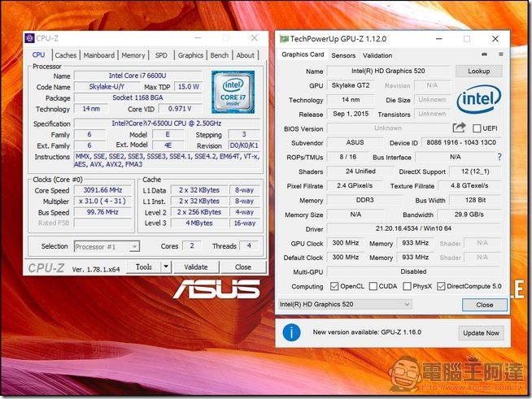Switch to the Memory tab in CPU-Z
This screenshot has height=399, width=532.
coord(133,55)
